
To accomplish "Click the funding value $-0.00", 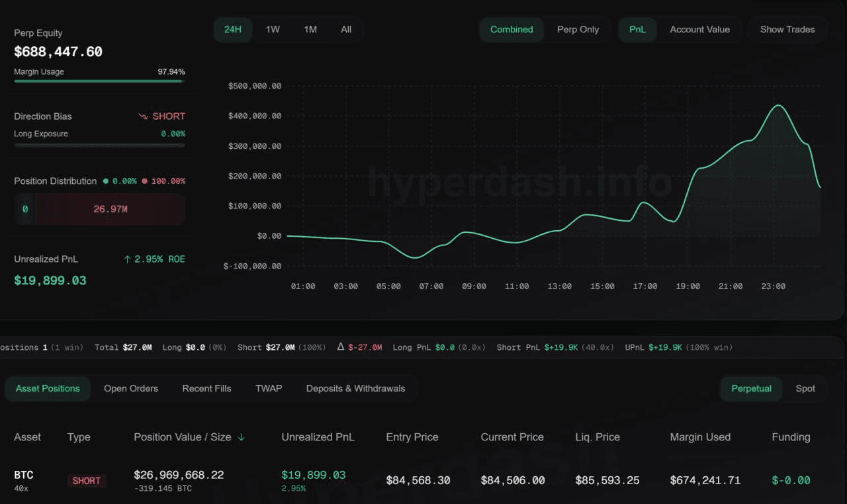I will 791,480.
